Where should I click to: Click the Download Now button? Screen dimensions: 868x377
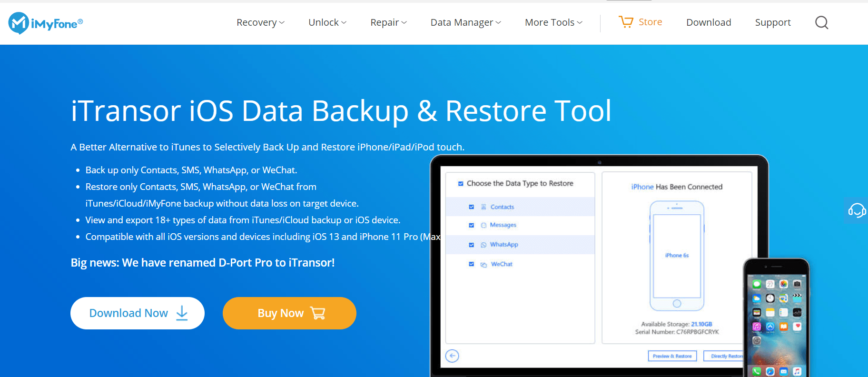coord(138,313)
